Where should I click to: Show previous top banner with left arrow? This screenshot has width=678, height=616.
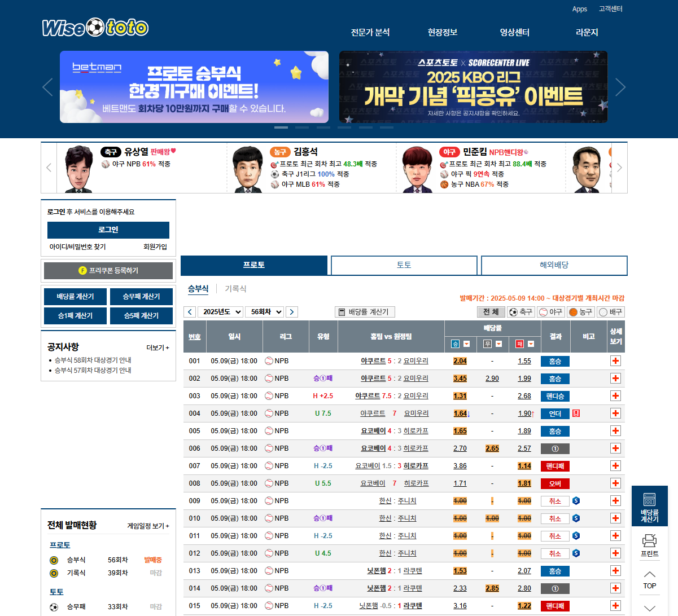(47, 87)
